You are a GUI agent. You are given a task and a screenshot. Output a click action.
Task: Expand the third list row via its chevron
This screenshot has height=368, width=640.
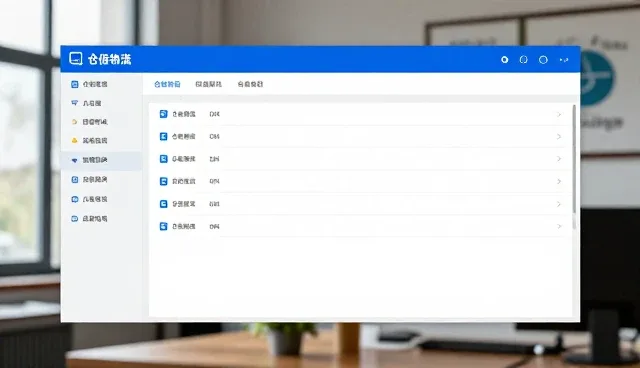click(x=559, y=159)
